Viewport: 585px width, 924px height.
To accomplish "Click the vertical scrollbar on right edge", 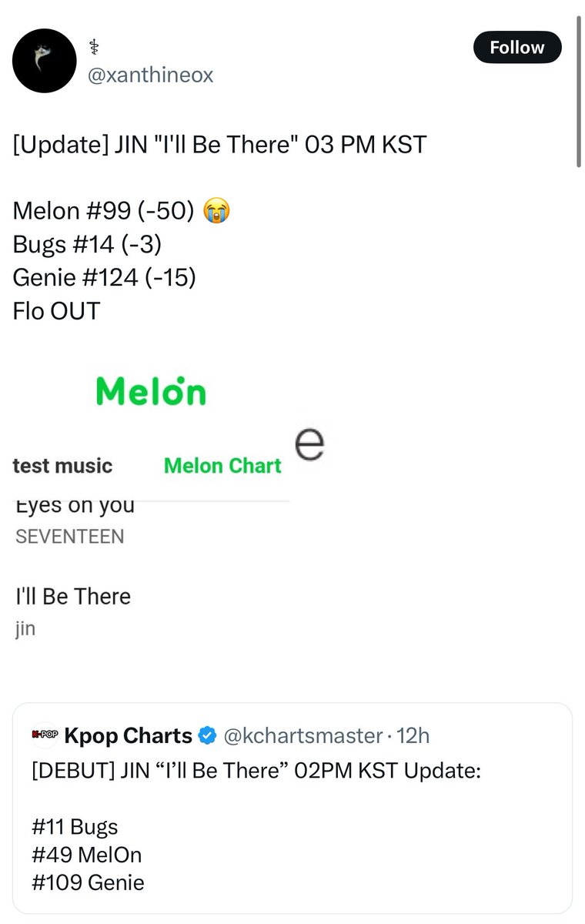I will (x=578, y=91).
